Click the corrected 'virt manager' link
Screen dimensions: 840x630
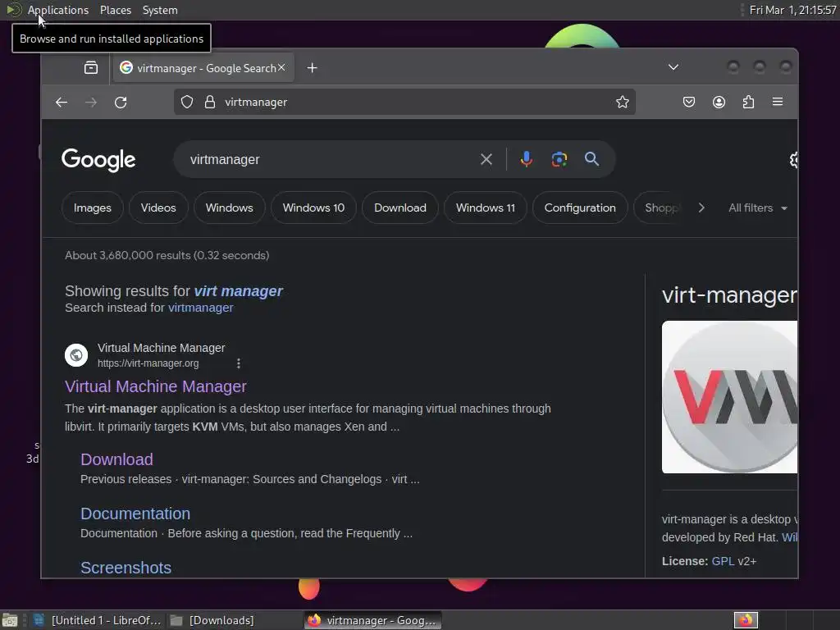coord(238,291)
